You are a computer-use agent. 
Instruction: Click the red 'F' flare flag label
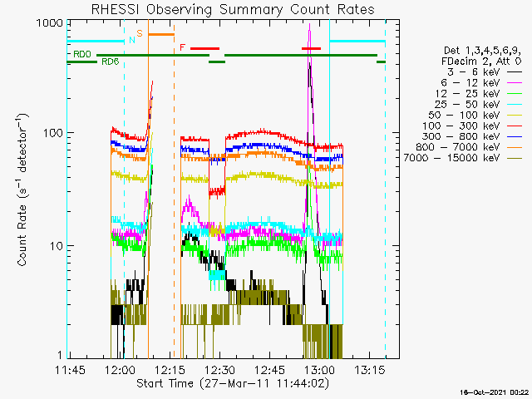[x=183, y=47]
